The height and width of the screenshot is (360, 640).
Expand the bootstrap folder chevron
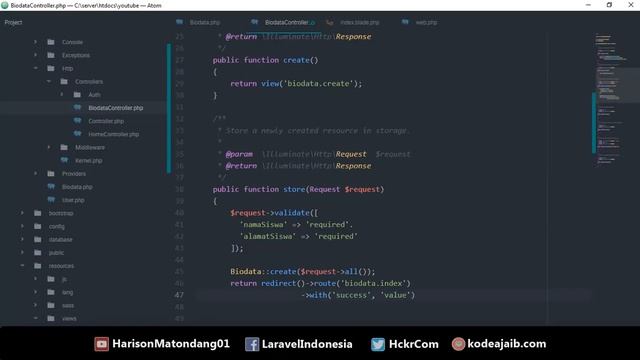pos(22,213)
